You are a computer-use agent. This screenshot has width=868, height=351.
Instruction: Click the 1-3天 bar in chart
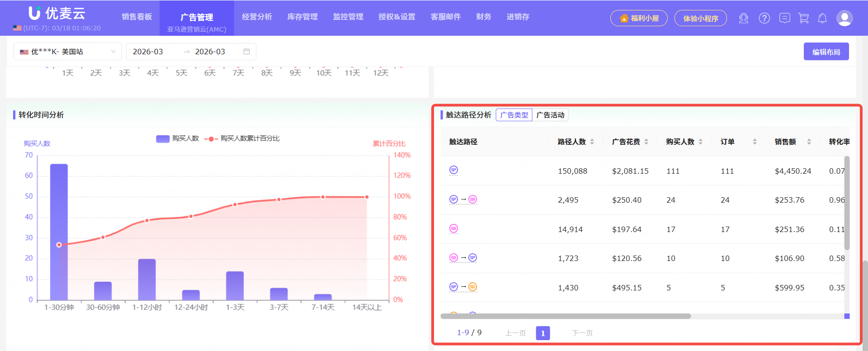(x=235, y=286)
